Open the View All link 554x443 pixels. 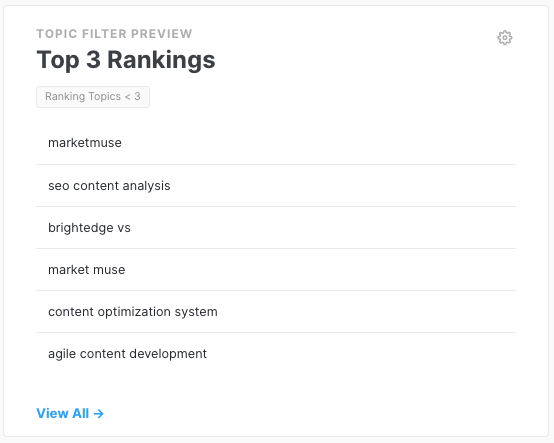[70, 413]
